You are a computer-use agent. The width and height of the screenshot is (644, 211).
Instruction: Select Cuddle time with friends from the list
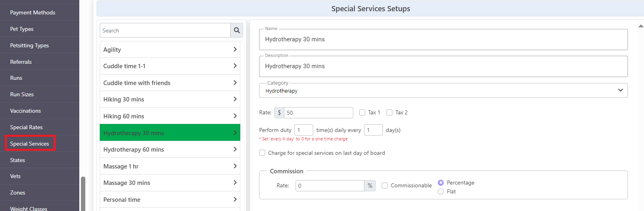(x=170, y=83)
